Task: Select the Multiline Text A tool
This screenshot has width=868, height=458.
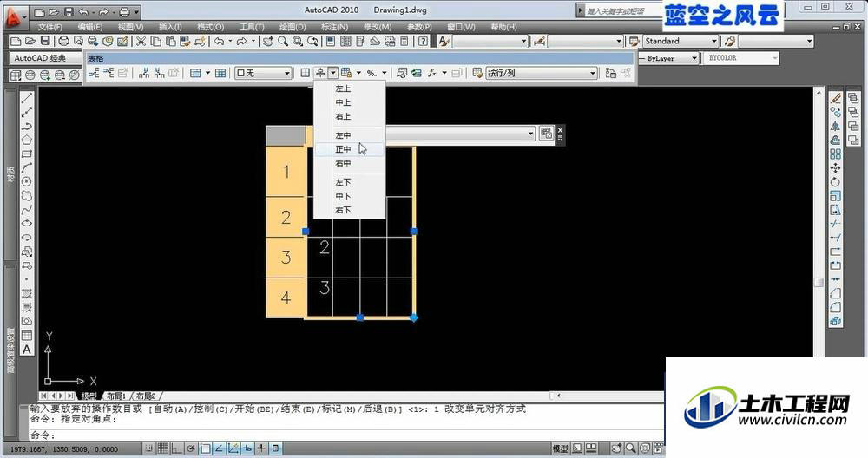Action: tap(27, 350)
